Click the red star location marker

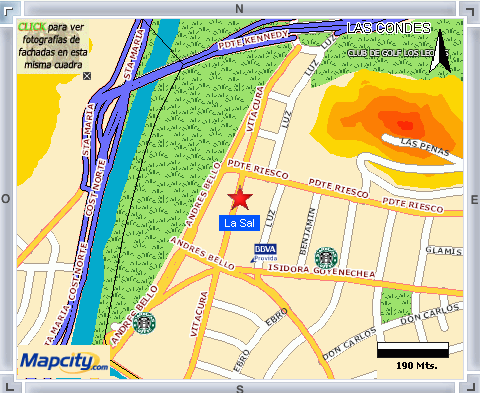(240, 198)
